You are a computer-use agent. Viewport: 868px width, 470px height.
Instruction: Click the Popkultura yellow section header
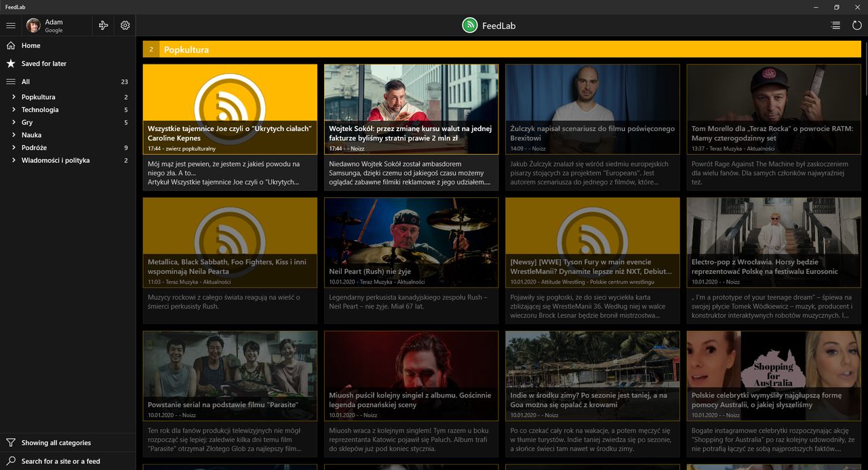pyautogui.click(x=502, y=50)
